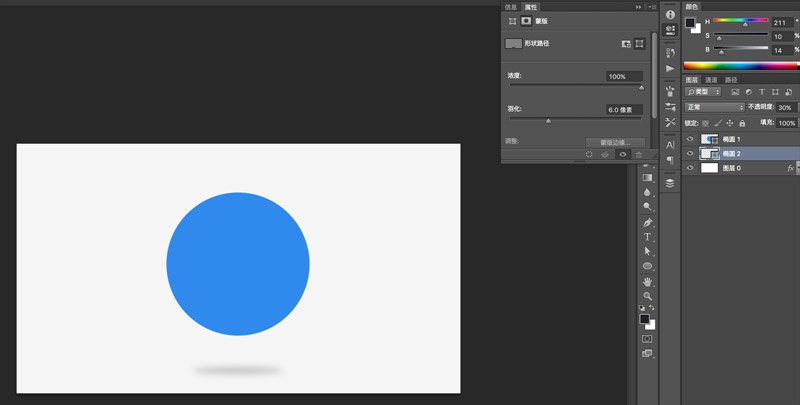This screenshot has height=405, width=800.
Task: Toggle Quick Mask mode icon
Action: click(x=647, y=339)
